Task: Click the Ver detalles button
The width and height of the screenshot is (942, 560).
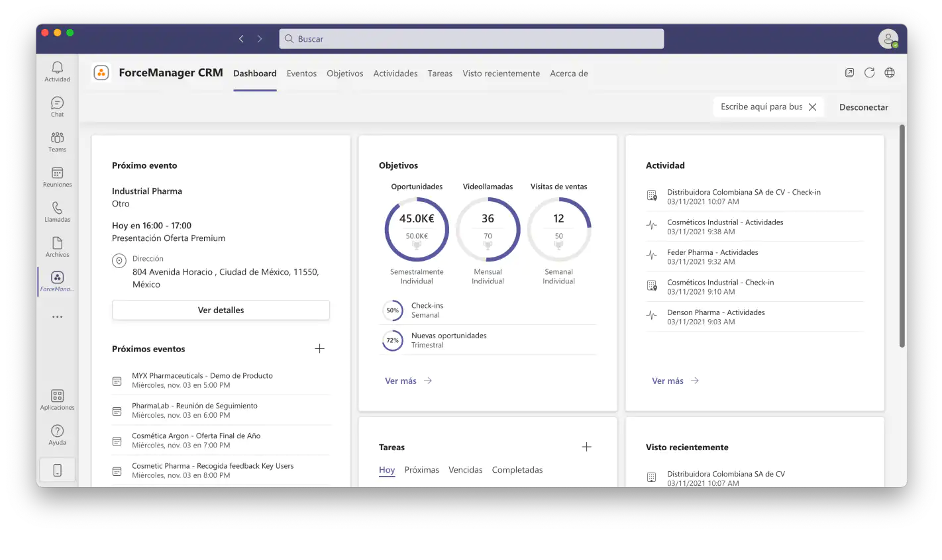Action: pos(221,310)
